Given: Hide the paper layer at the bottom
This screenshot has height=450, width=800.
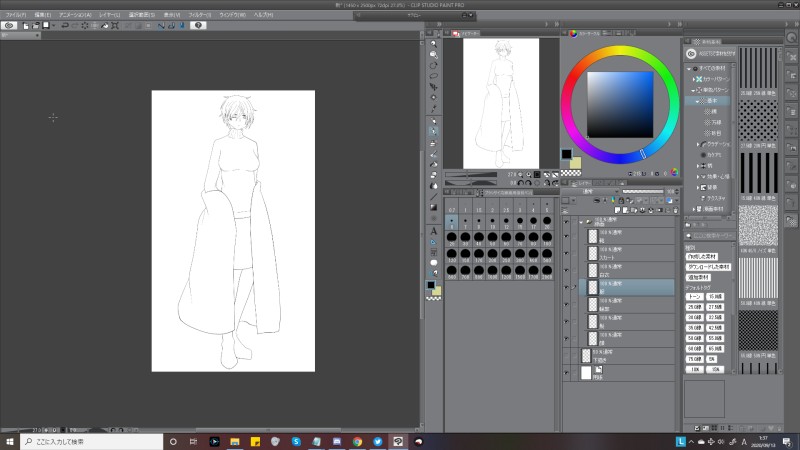Looking at the screenshot, I should point(568,372).
